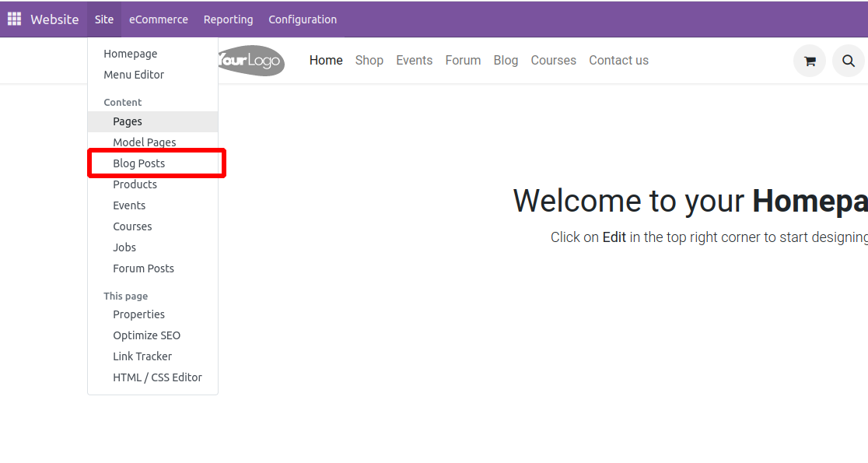
Task: Click the YourLogo site logo
Action: (251, 61)
